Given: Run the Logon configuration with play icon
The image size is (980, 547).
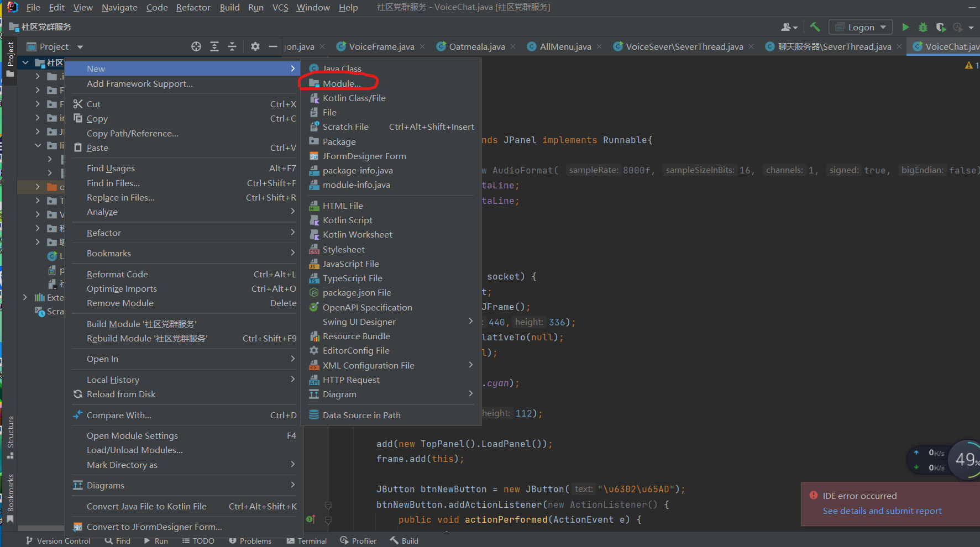Looking at the screenshot, I should click(905, 27).
